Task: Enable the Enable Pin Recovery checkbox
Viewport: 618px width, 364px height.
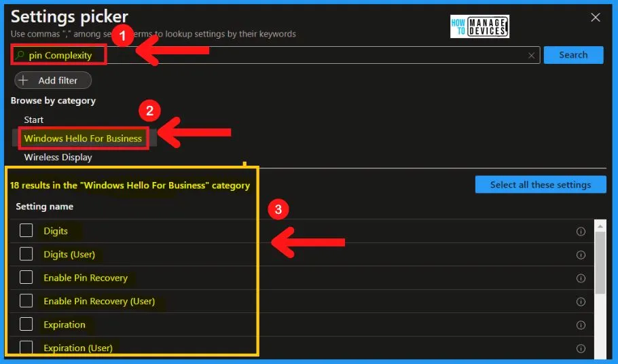Action: click(x=26, y=277)
